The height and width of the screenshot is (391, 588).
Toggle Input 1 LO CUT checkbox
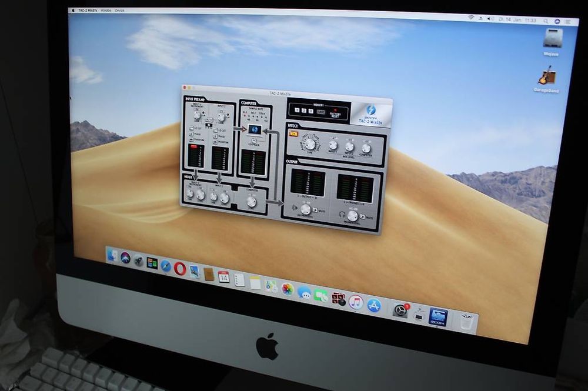click(192, 128)
